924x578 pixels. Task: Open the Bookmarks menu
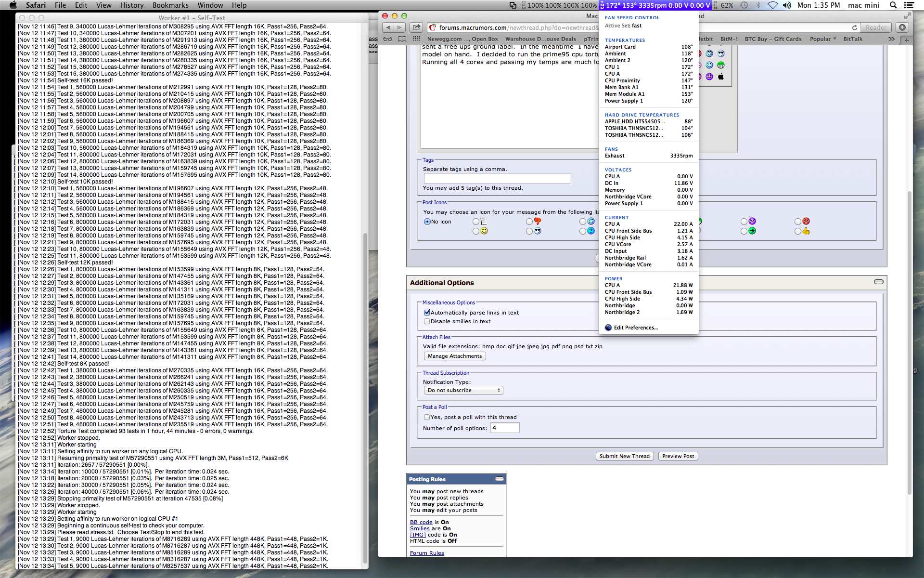170,5
